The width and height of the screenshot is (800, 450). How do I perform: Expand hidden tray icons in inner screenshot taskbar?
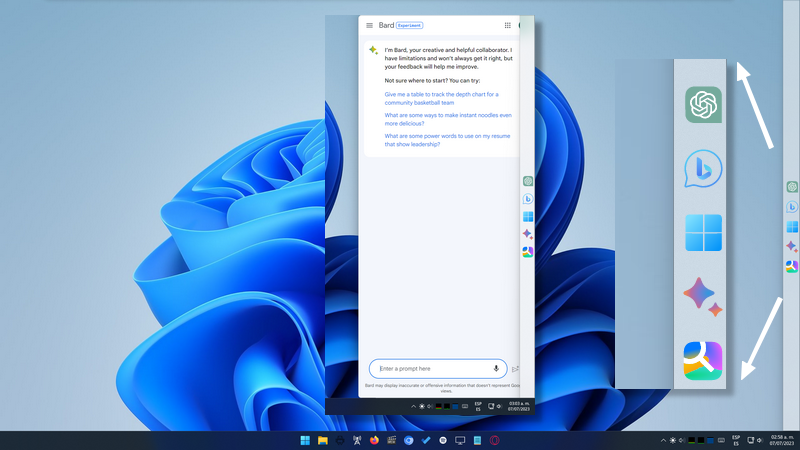(413, 407)
